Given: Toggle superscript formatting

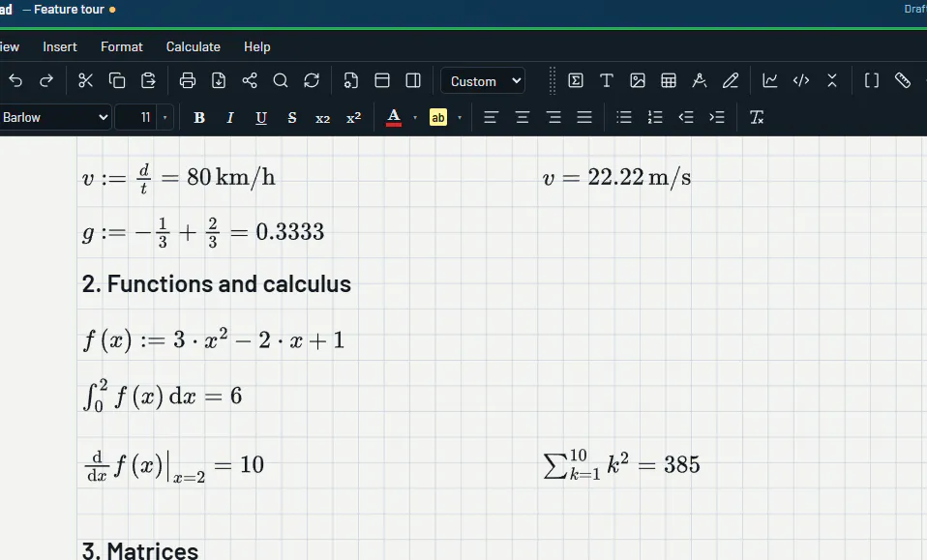Looking at the screenshot, I should click(x=353, y=118).
